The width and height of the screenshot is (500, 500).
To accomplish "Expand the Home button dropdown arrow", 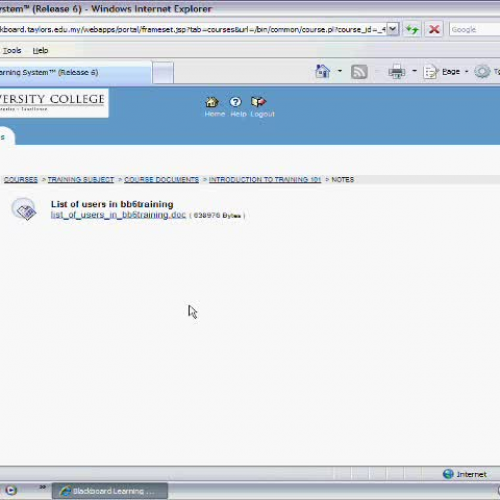I will pos(340,71).
